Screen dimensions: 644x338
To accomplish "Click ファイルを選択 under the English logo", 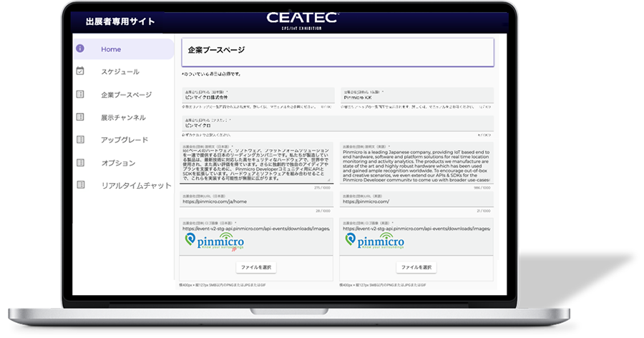I will (x=416, y=267).
